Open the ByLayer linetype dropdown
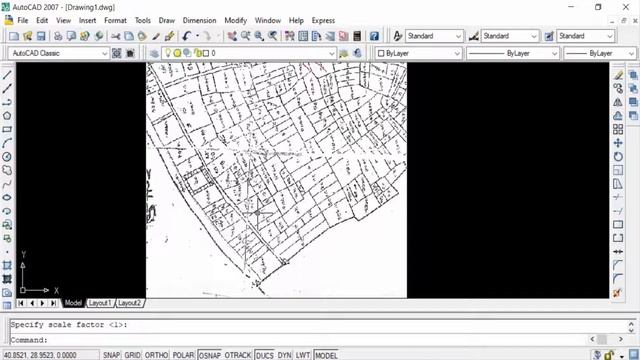 513,53
